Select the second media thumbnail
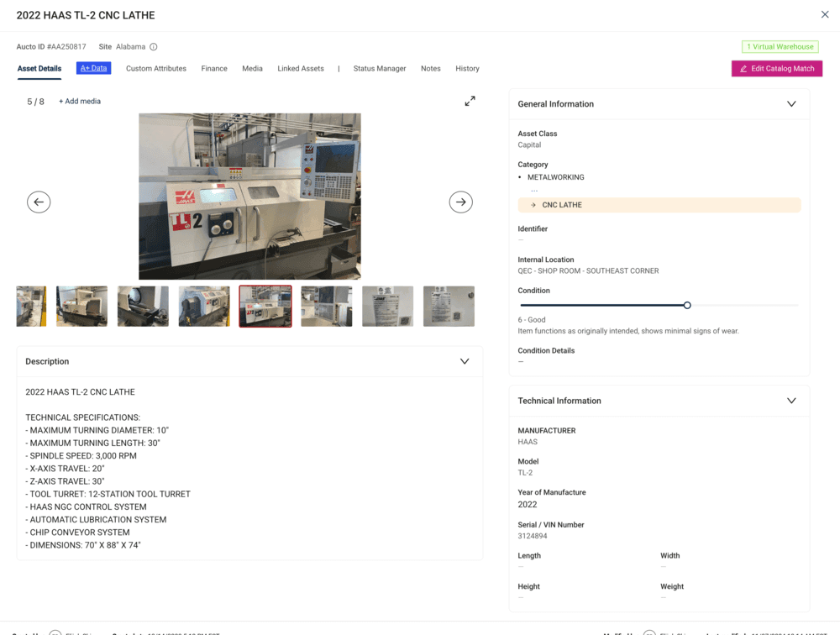This screenshot has height=635, width=840. click(82, 307)
